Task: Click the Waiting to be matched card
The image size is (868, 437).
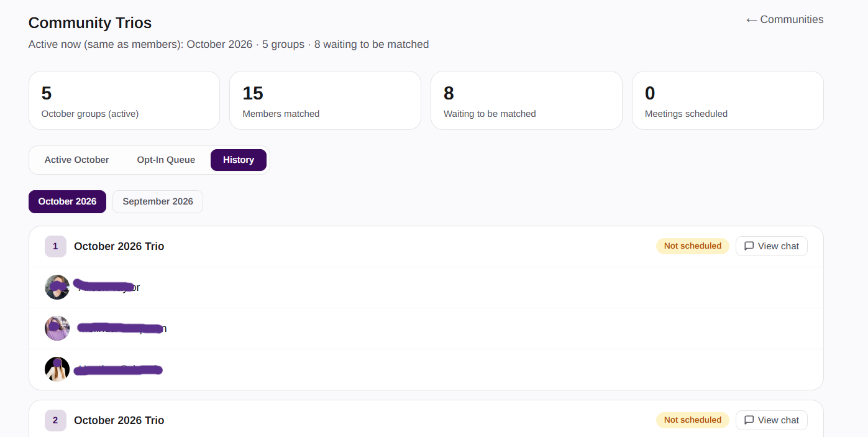Action: coord(526,101)
